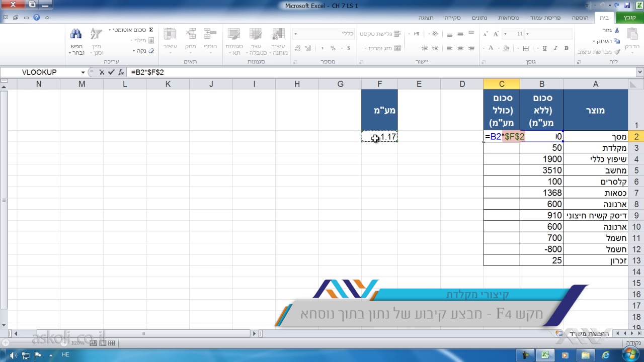The image size is (644, 362).
Task: Toggle Wrap Text (גלישת טקסט)
Action: tap(379, 34)
